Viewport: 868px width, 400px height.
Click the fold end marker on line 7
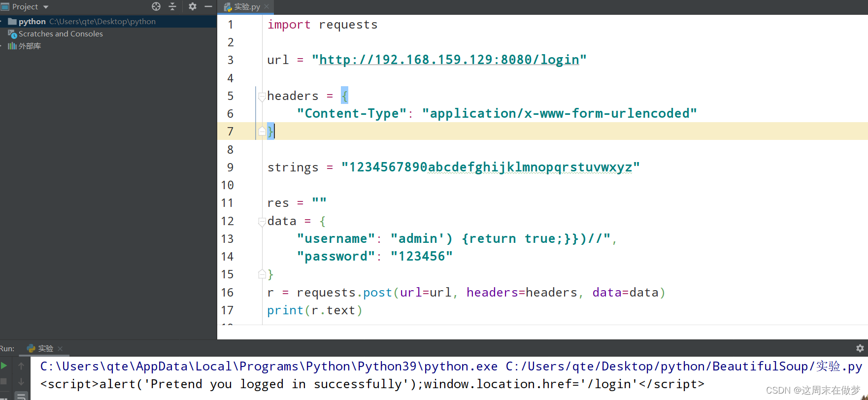pos(262,132)
